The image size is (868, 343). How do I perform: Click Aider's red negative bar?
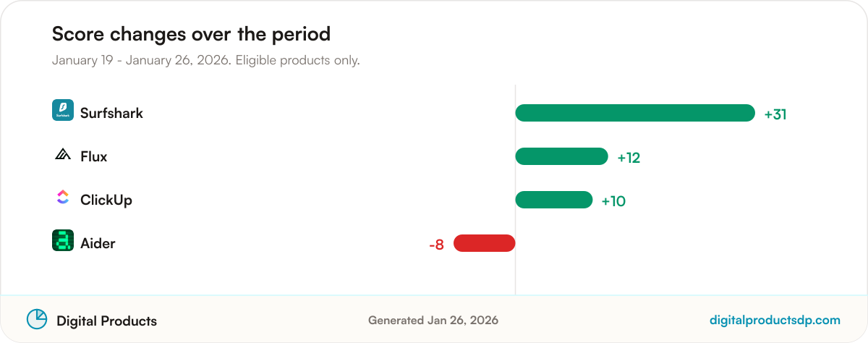pos(484,243)
